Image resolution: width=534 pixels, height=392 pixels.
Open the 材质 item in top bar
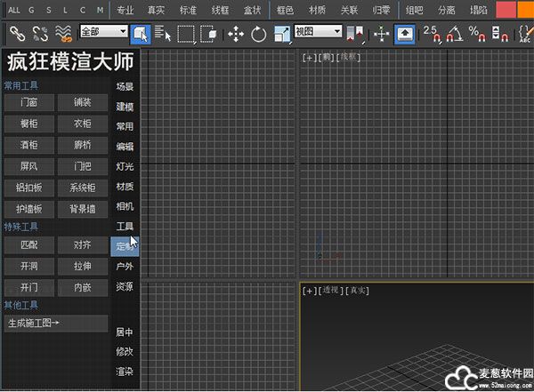pyautogui.click(x=316, y=11)
